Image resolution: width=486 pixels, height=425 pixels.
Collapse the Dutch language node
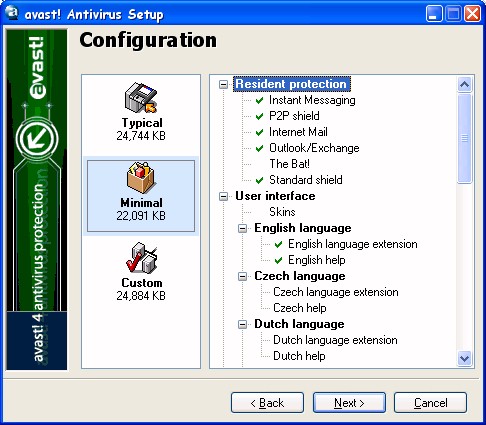coord(242,324)
